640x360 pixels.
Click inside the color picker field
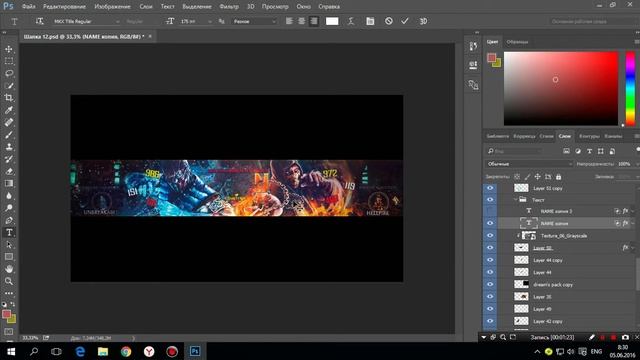(x=561, y=89)
